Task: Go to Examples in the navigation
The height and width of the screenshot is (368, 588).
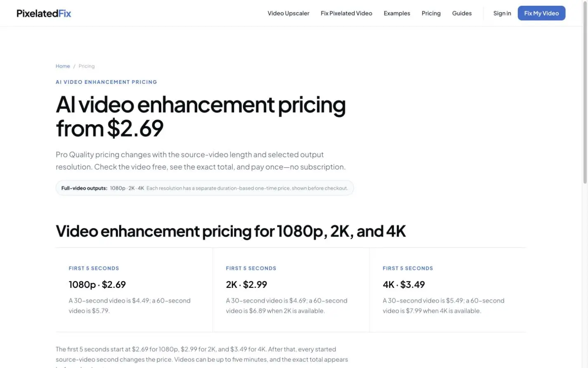Action: (x=397, y=13)
